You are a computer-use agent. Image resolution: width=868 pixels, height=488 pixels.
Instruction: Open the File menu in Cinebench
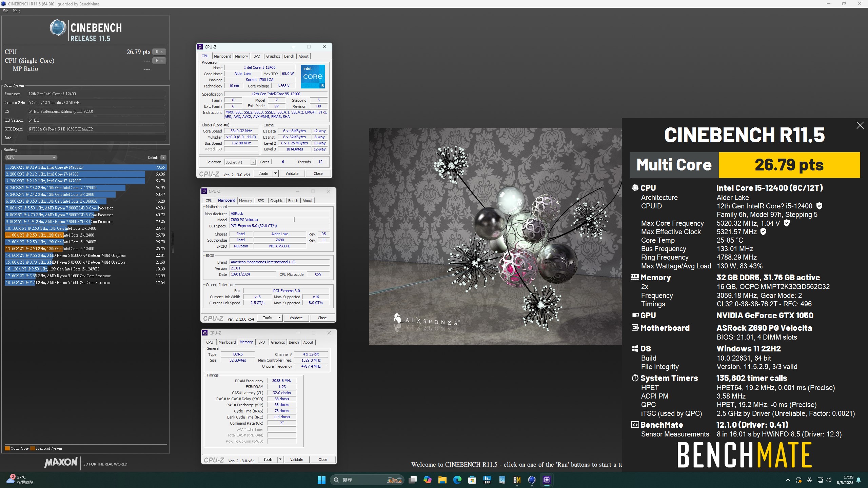5,11
